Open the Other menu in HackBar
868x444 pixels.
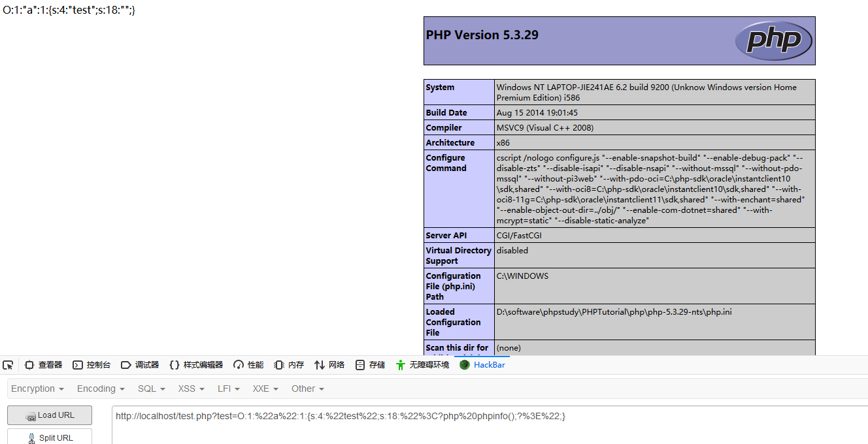tap(307, 388)
